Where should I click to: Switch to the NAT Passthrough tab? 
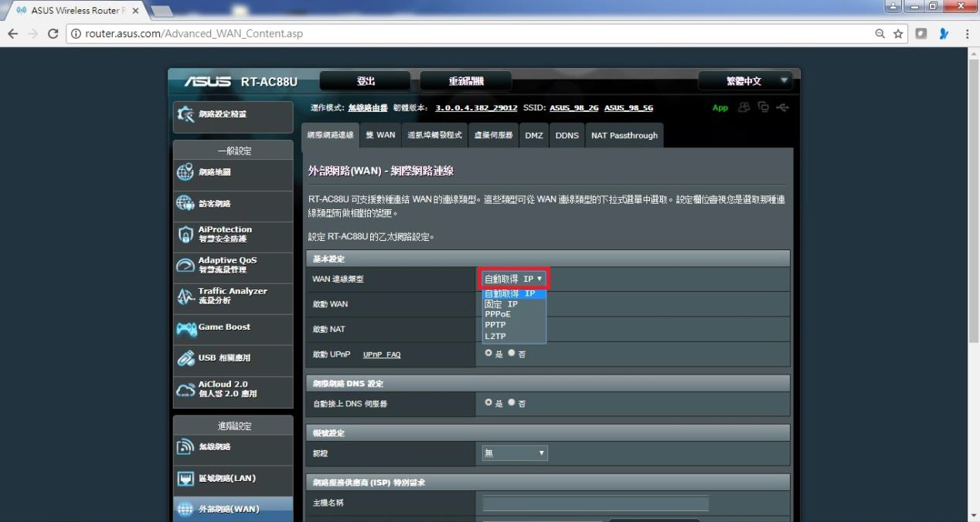624,135
